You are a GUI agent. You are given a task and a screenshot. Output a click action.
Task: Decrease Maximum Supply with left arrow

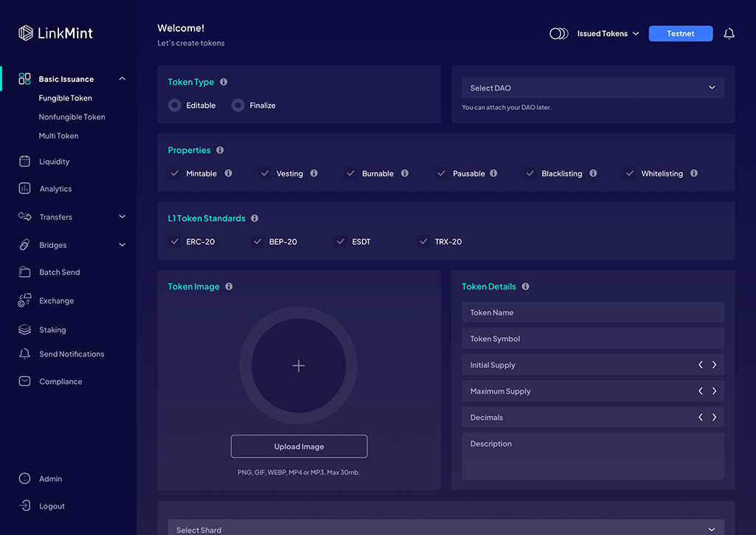[701, 391]
